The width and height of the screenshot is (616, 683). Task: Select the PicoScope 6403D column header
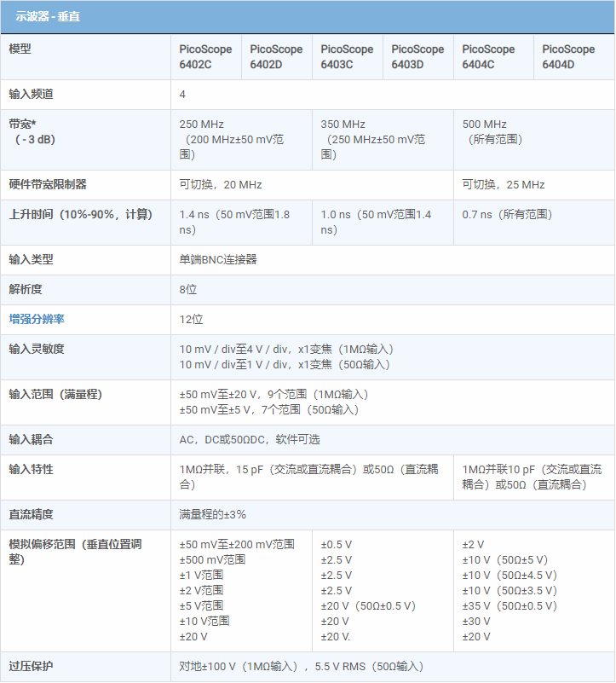(417, 56)
